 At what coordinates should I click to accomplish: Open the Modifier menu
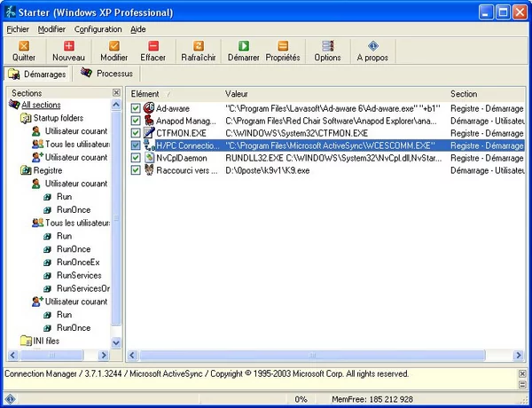click(x=51, y=29)
